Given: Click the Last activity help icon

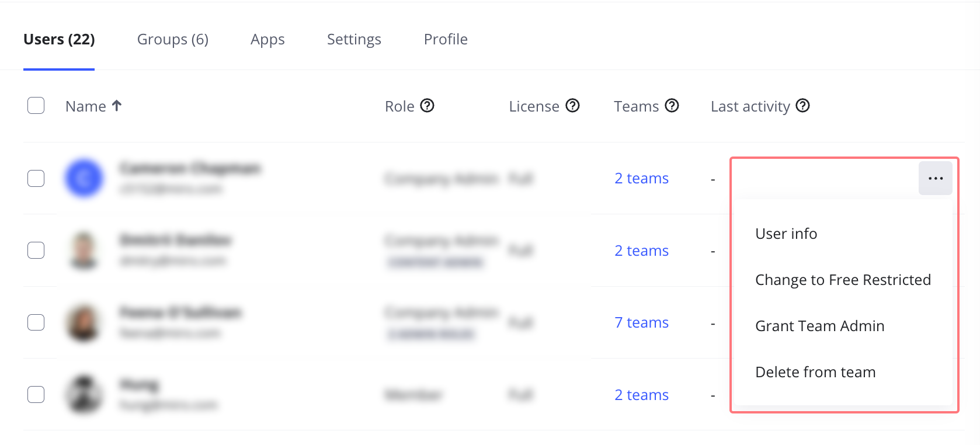Looking at the screenshot, I should coord(803,106).
